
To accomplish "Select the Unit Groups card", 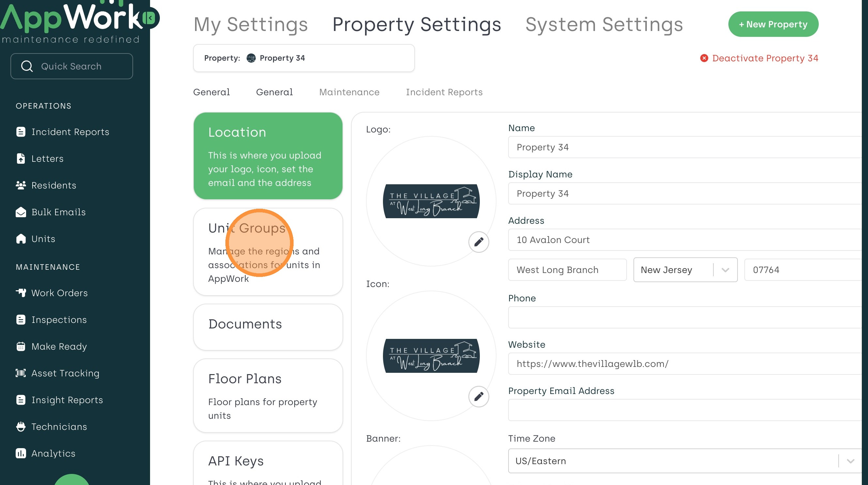I will (x=268, y=252).
